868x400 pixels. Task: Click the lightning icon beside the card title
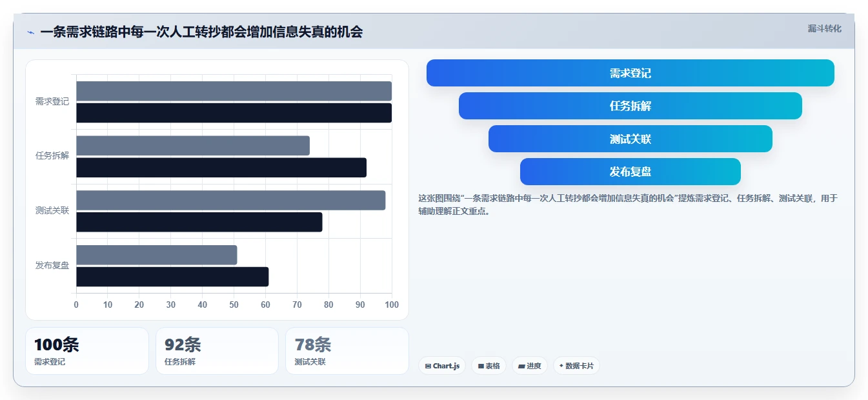coord(31,32)
